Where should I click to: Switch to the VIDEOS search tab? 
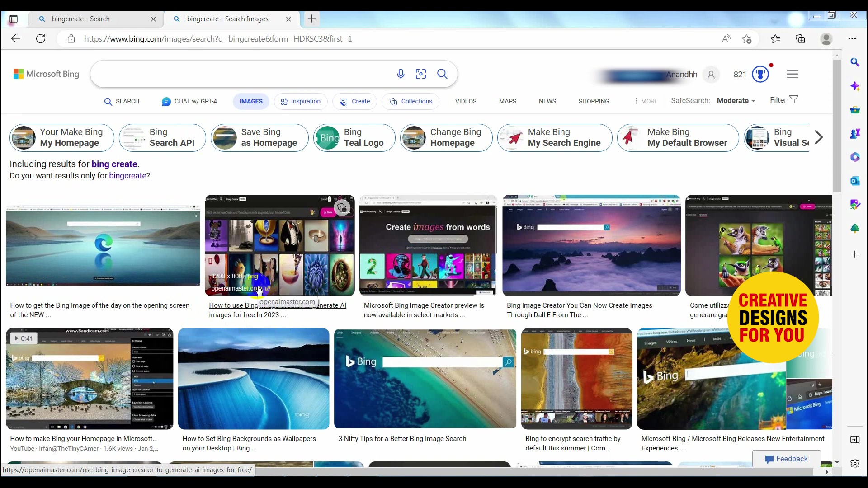tap(466, 101)
